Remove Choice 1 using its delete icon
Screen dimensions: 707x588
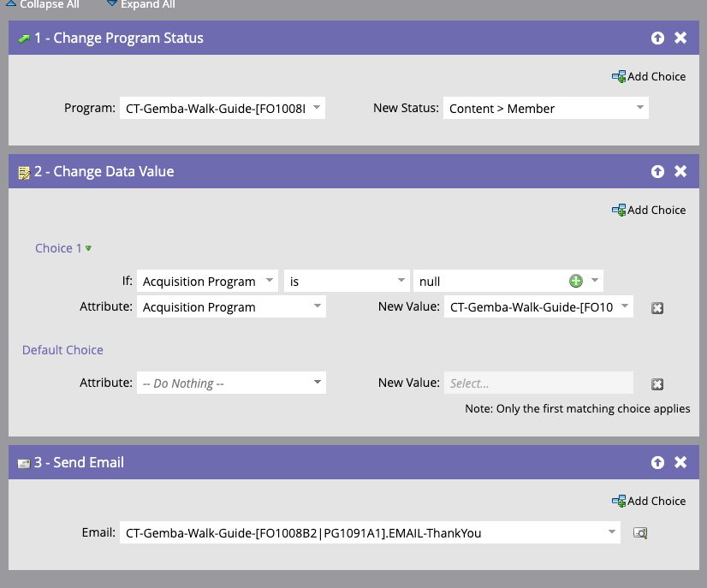pos(657,308)
